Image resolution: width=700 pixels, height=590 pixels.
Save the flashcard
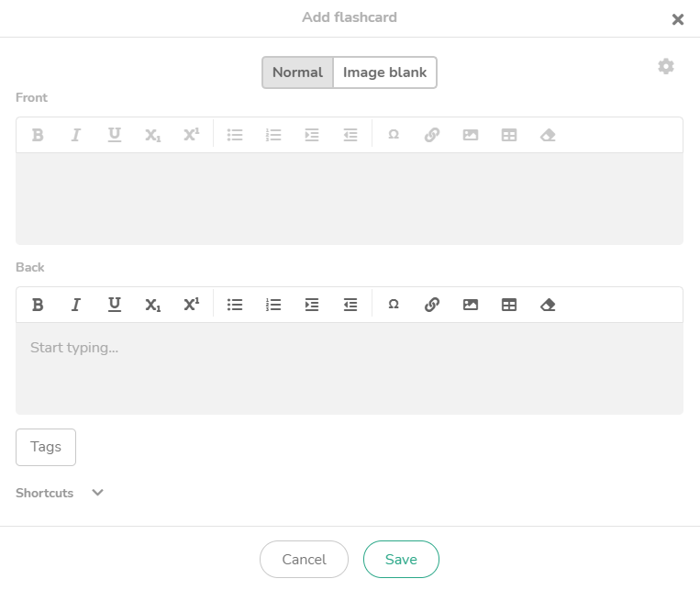(x=401, y=560)
